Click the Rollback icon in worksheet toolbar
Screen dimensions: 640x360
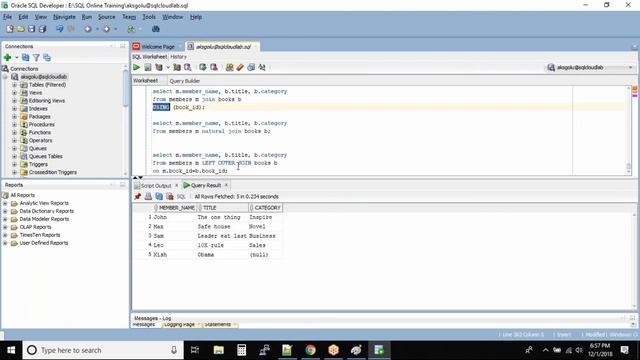(x=213, y=67)
